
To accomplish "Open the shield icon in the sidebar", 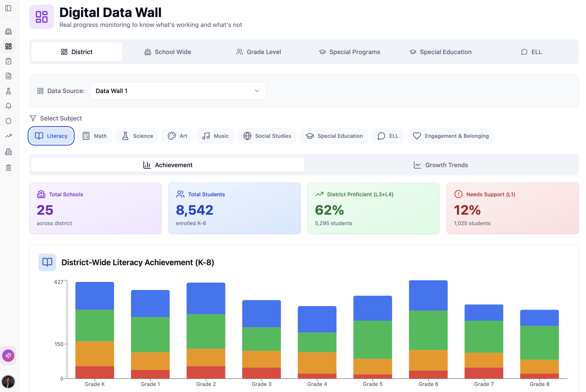I will point(9,121).
